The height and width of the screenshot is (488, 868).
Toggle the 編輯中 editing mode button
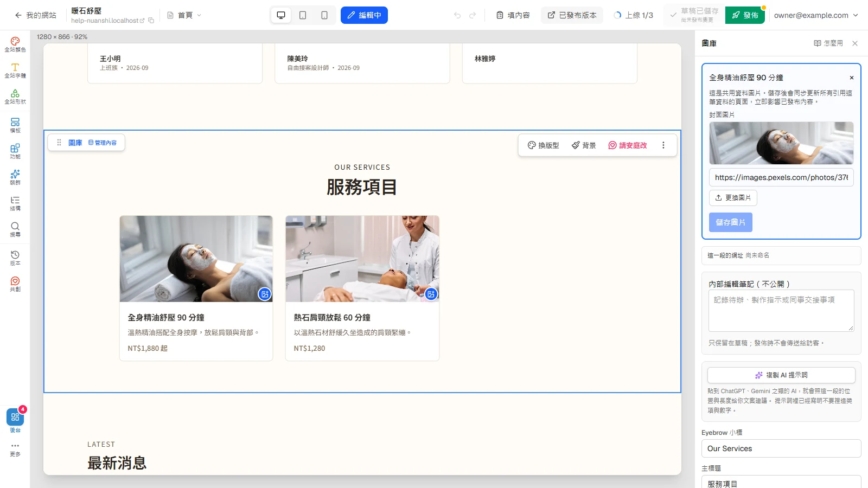364,15
